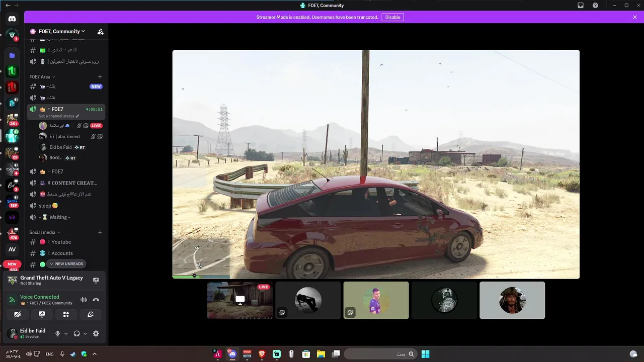This screenshot has height=362, width=644.
Task: Select the purple jersey avatar tile
Action: [376, 300]
